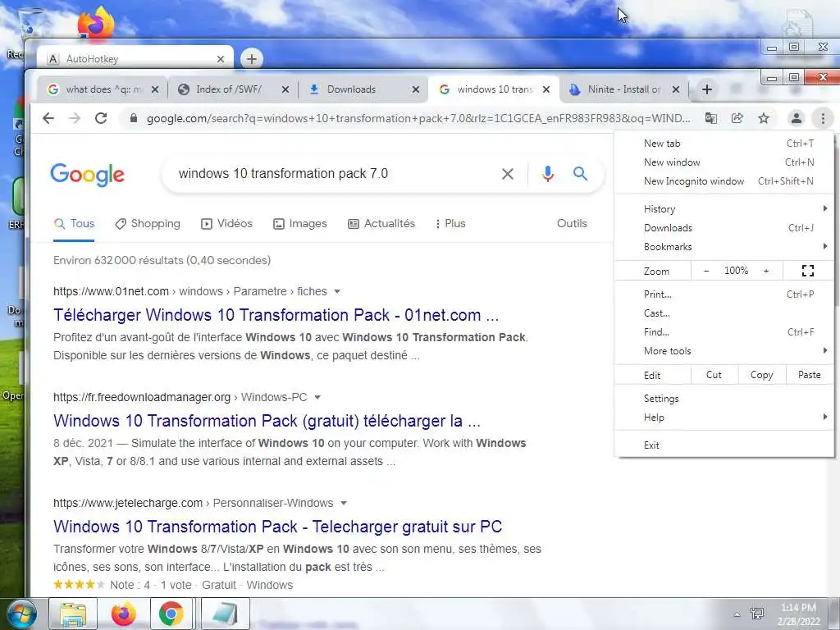Close the Index of /SWF/ tab
The height and width of the screenshot is (630, 840).
[x=285, y=89]
